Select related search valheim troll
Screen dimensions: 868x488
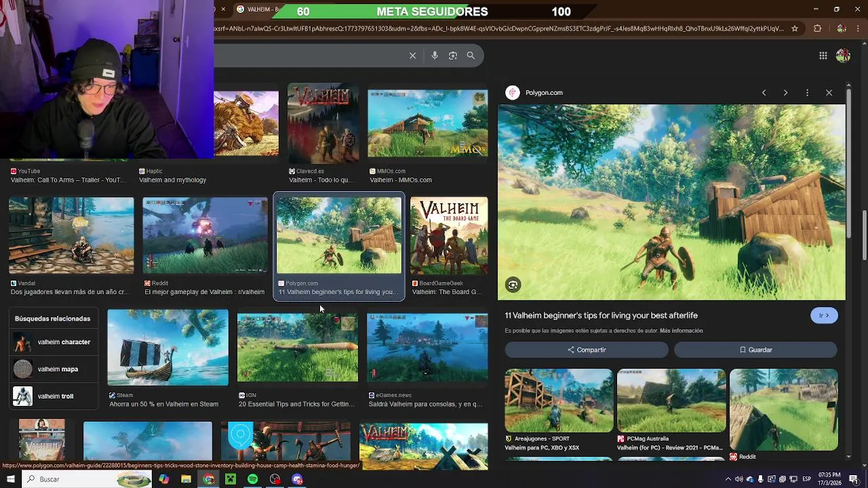coord(52,396)
